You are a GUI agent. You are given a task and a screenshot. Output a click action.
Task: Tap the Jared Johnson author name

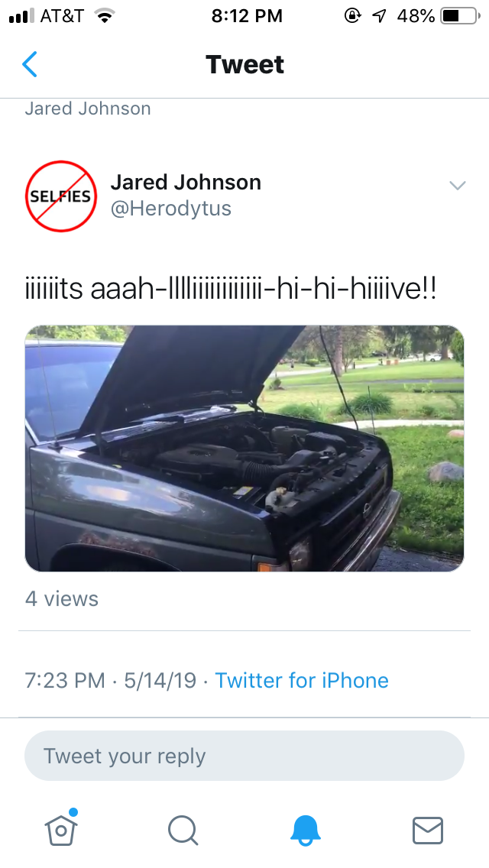click(186, 182)
